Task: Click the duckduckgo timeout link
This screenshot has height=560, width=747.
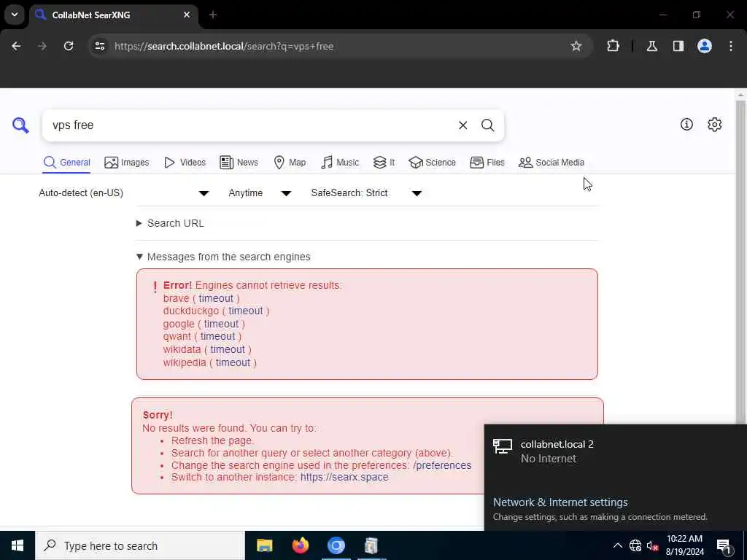Action: pos(245,311)
